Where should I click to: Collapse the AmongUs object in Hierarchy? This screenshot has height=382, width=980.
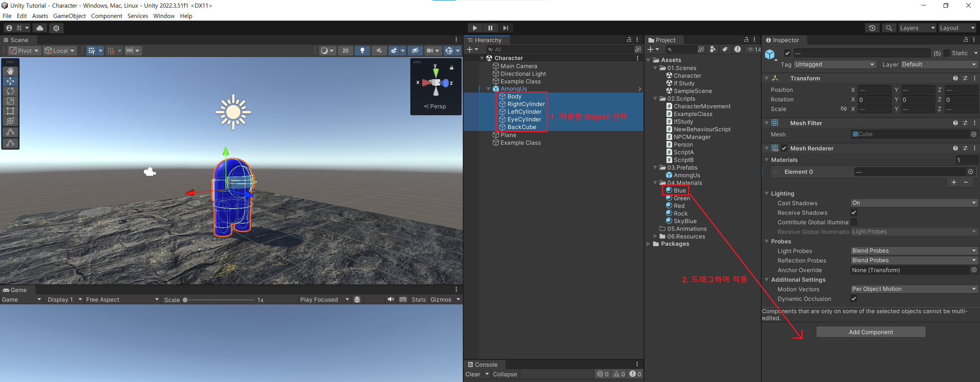pyautogui.click(x=488, y=89)
